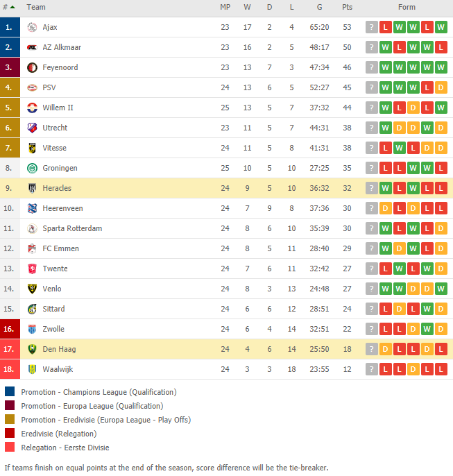Open the Sparta Rotterdam team page

(72, 228)
